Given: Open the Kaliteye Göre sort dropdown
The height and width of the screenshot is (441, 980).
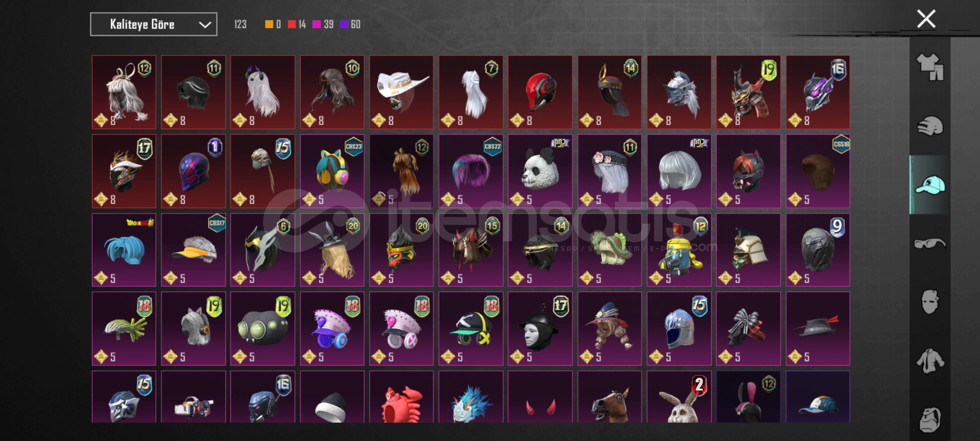Looking at the screenshot, I should click(x=154, y=24).
